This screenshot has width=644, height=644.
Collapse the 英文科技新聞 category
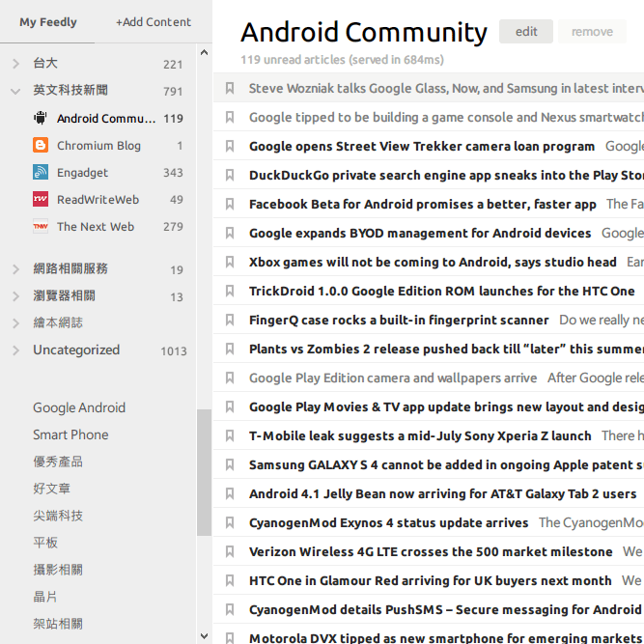[15, 91]
